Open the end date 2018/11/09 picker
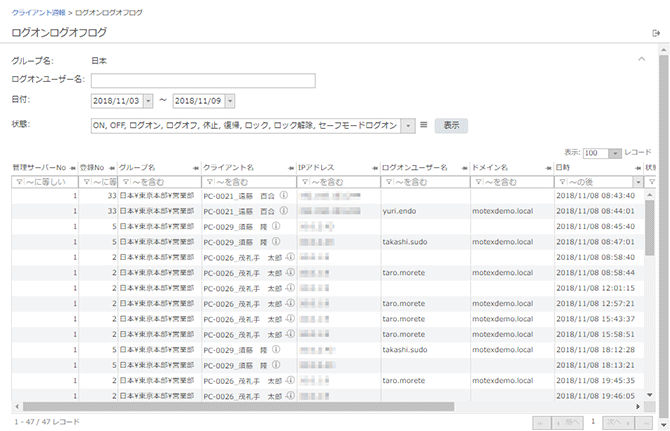This screenshot has width=670, height=431. pyautogui.click(x=230, y=101)
